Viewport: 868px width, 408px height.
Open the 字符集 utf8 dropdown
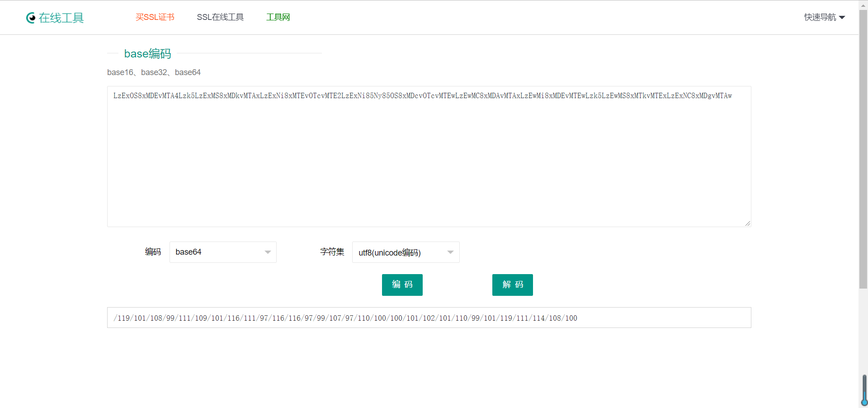(406, 252)
